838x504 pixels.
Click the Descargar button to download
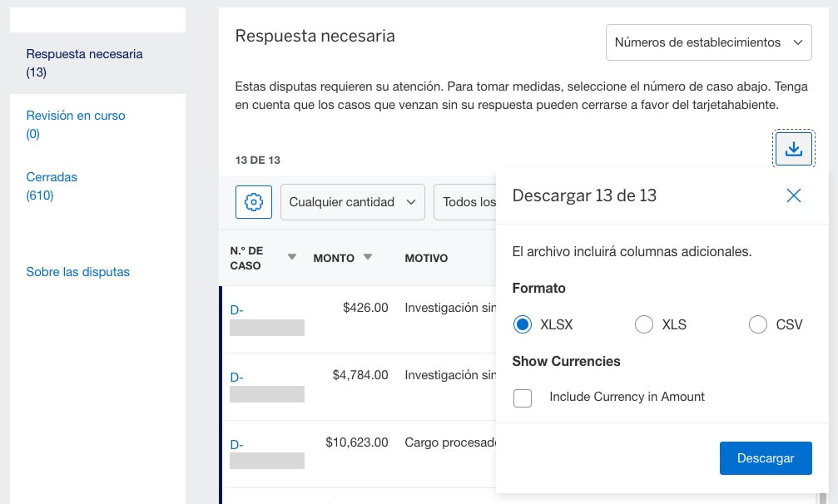765,457
